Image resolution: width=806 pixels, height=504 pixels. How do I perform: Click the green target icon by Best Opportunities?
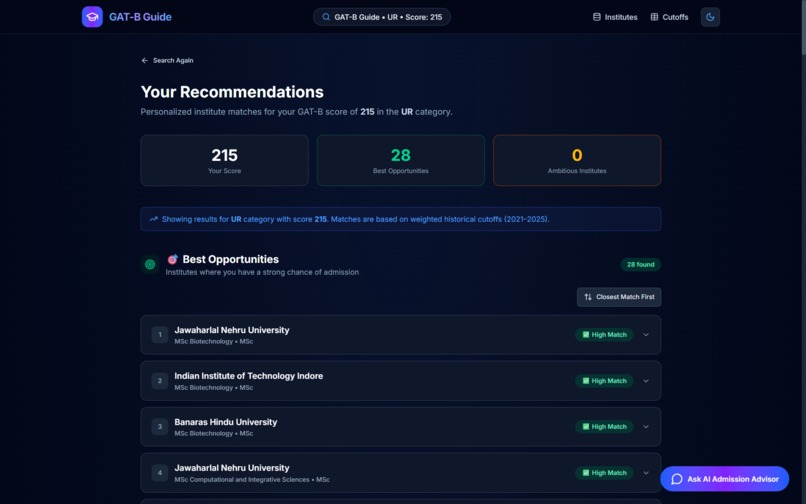click(x=150, y=264)
